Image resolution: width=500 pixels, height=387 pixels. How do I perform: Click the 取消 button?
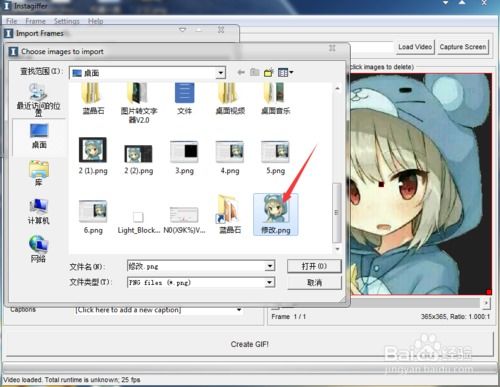click(314, 283)
